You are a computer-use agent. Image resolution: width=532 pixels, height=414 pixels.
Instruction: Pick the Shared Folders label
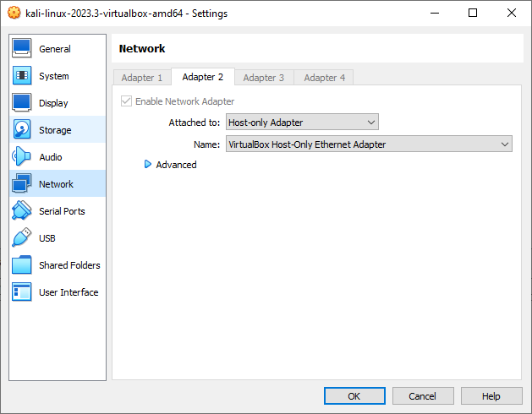click(69, 265)
